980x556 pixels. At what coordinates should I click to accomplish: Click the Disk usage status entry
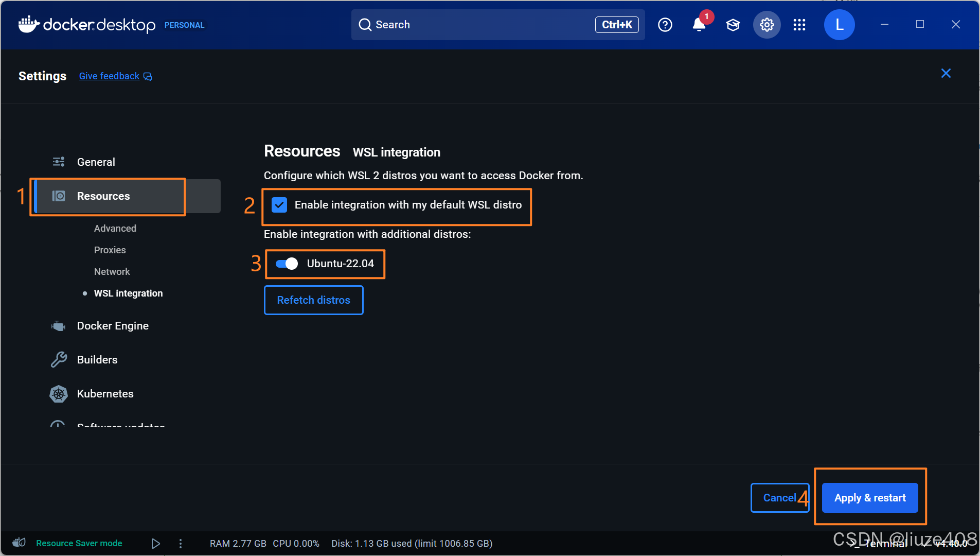click(412, 543)
